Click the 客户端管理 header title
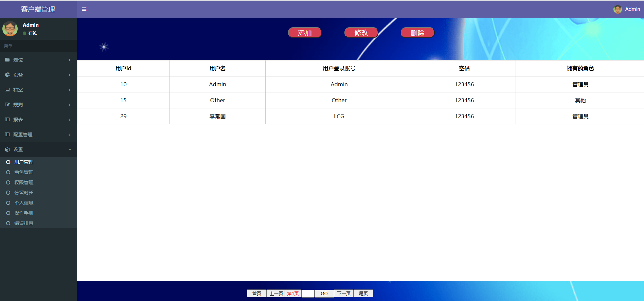644x301 pixels. (x=38, y=9)
